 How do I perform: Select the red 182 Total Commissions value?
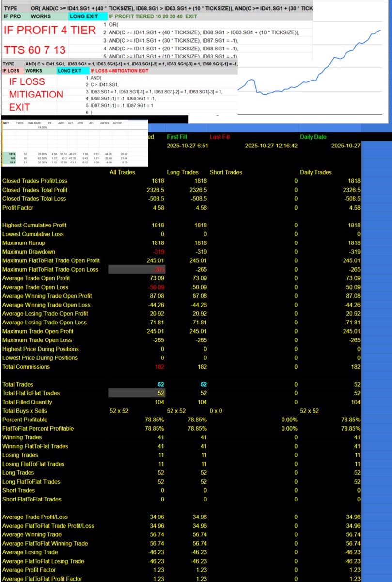click(x=159, y=367)
